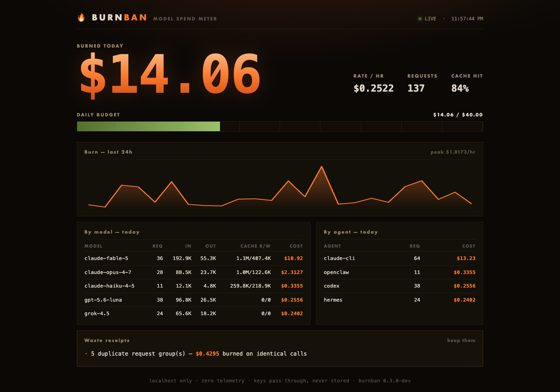Select the gpt-5.6-luna model row
Viewport: 560px width, 392px height.
pos(194,300)
